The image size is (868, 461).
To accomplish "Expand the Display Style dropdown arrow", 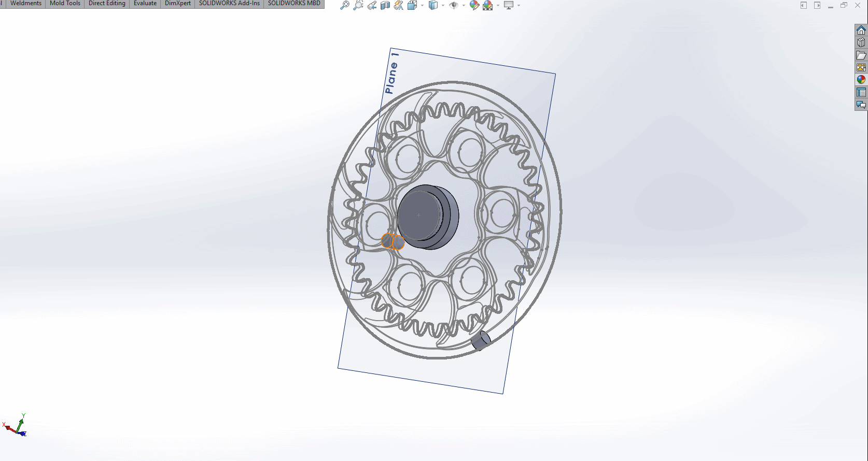I will (x=443, y=6).
